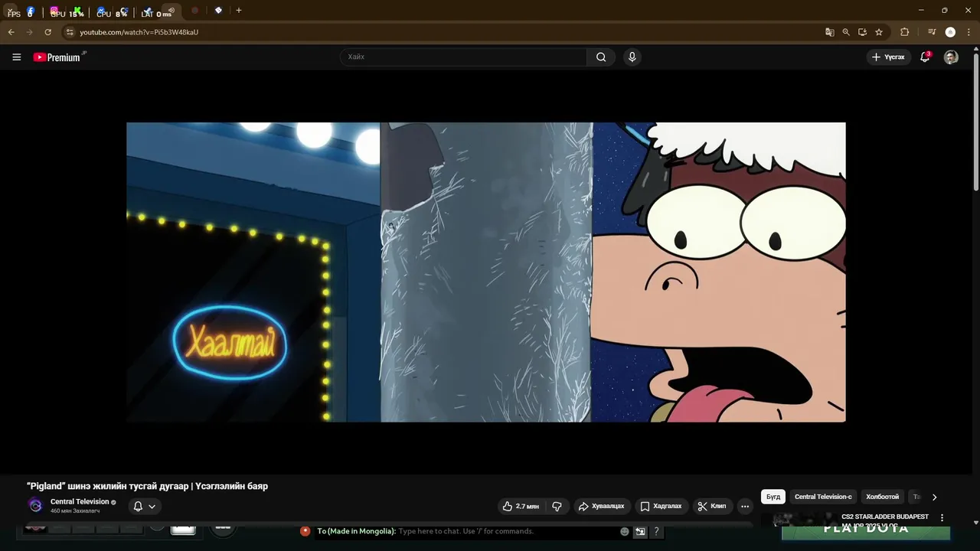
Task: Open CS2 STARLADDER BUDAPEST video menu dots
Action: (942, 518)
